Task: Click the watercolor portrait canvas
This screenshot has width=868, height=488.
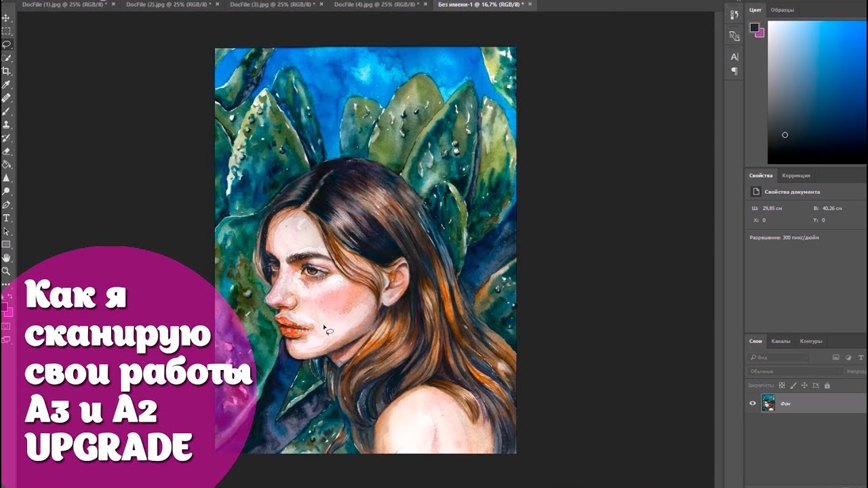Action: click(x=366, y=250)
